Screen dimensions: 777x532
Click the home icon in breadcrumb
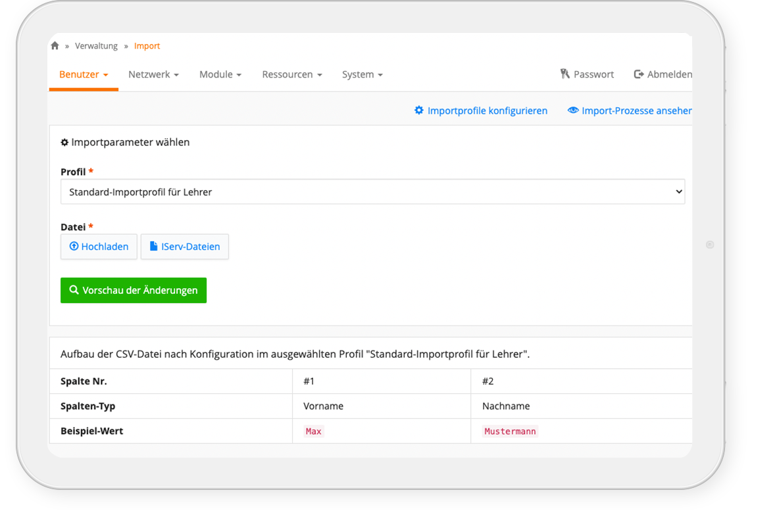(55, 46)
